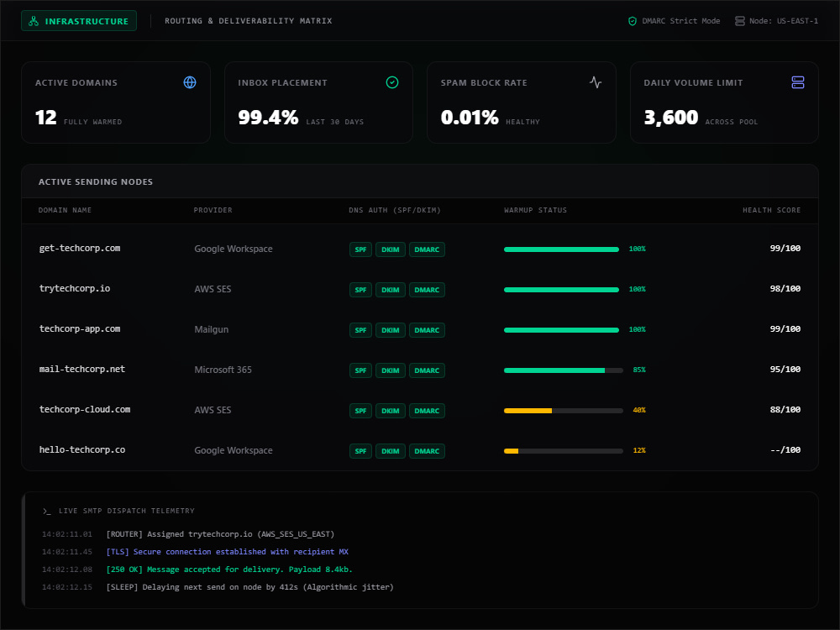Click the terminal prompt icon in telemetry panel
This screenshot has height=630, width=840.
pos(46,511)
